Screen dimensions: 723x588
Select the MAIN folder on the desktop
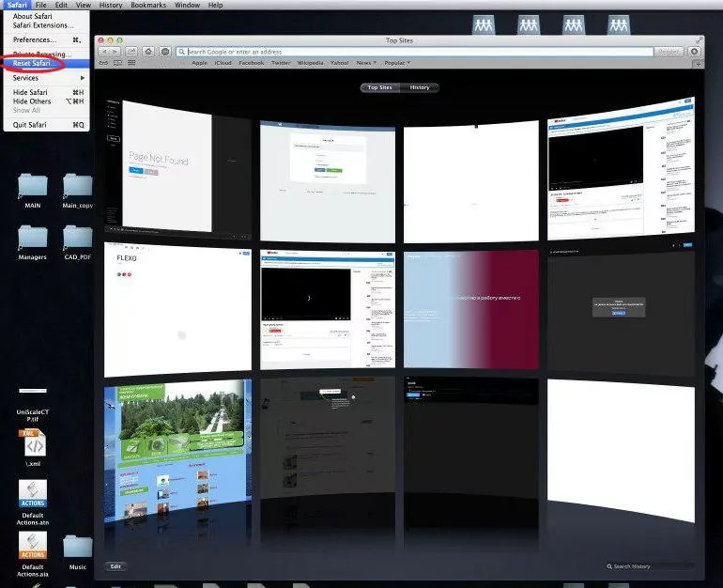[x=32, y=192]
